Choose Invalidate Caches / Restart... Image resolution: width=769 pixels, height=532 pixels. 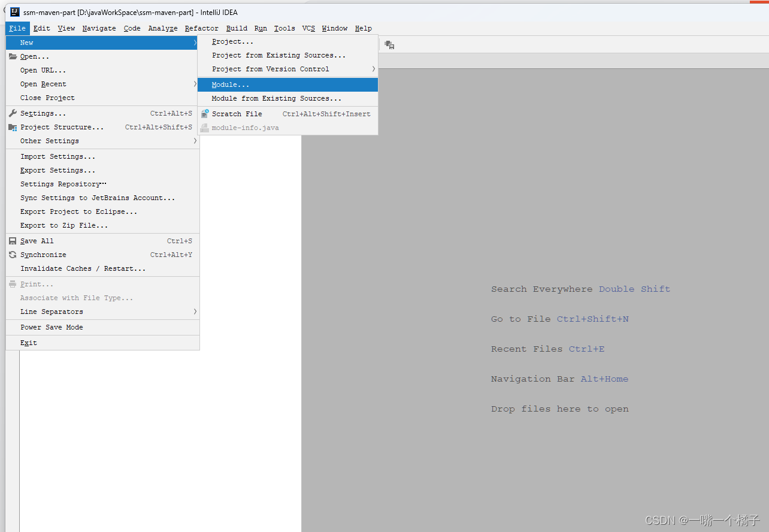pos(102,268)
